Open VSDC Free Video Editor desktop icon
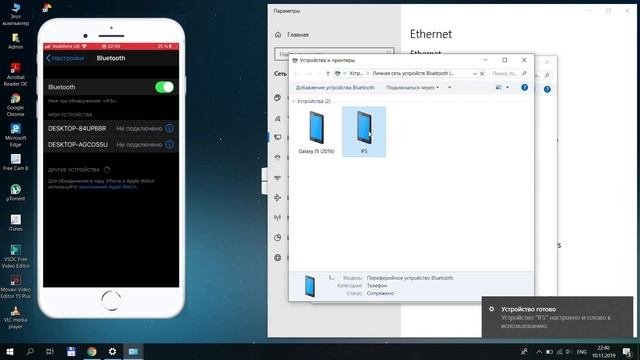 tap(16, 256)
